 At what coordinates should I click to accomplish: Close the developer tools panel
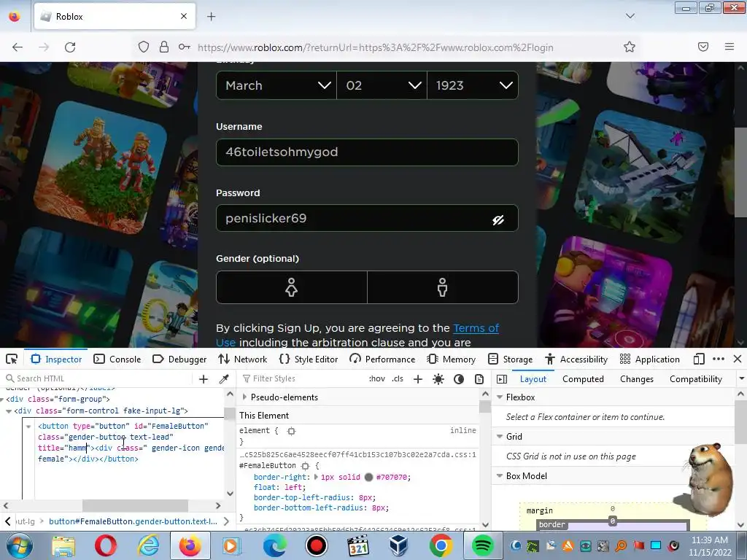(738, 359)
